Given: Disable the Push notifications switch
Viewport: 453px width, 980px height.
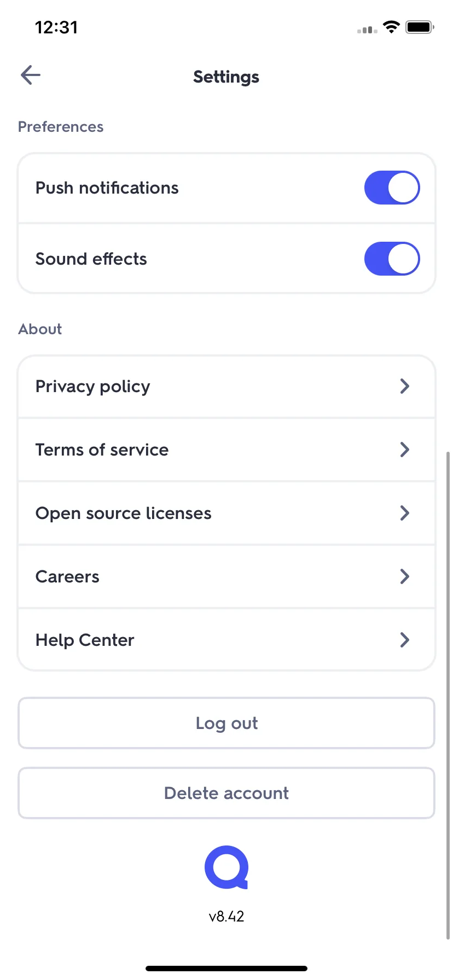Looking at the screenshot, I should [x=392, y=188].
